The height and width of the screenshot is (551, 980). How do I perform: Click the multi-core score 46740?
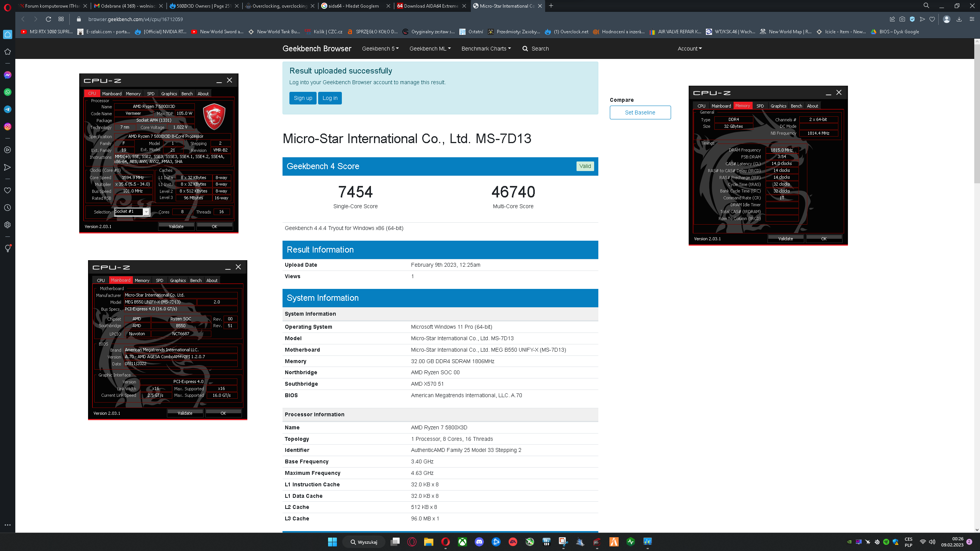point(513,192)
